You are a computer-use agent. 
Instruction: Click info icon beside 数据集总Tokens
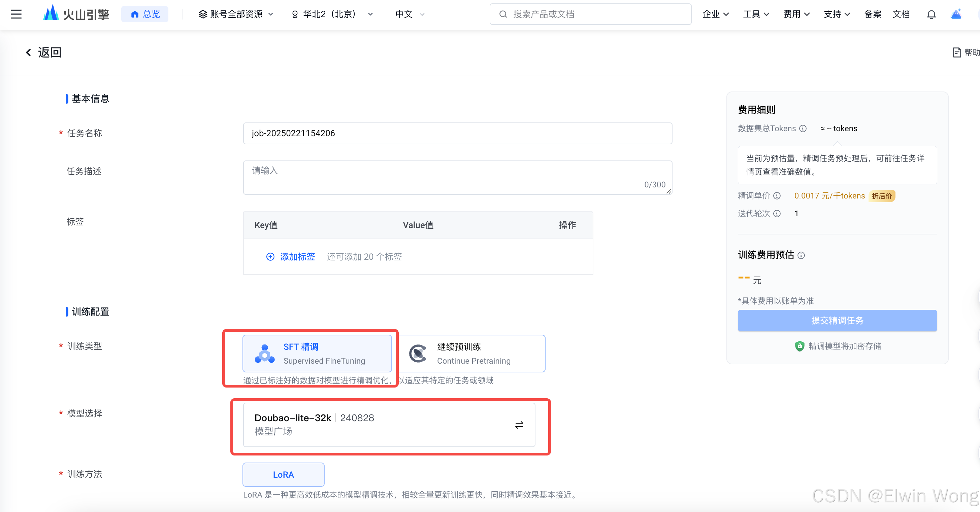point(803,129)
